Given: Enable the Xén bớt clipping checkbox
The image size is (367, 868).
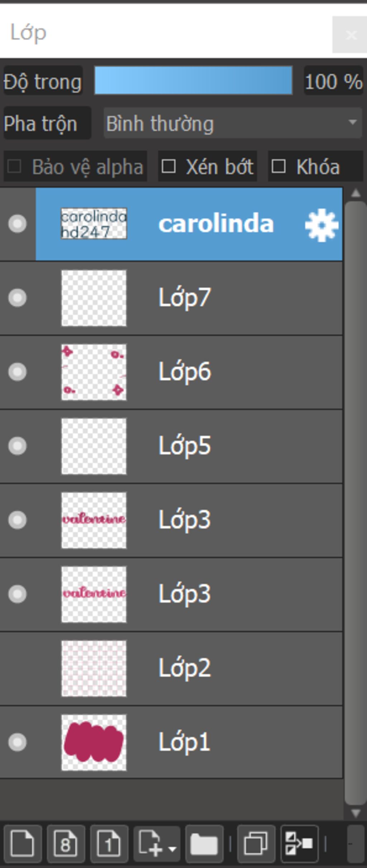Looking at the screenshot, I should (x=169, y=167).
